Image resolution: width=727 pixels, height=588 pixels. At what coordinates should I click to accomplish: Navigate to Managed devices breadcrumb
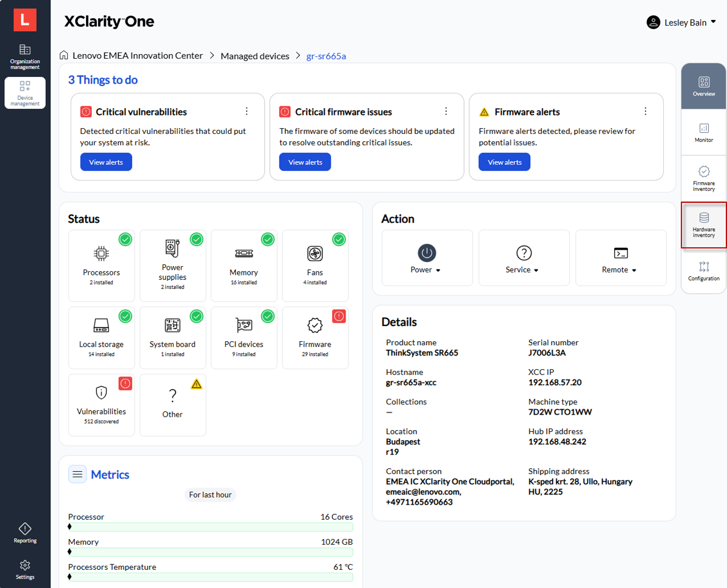[255, 56]
